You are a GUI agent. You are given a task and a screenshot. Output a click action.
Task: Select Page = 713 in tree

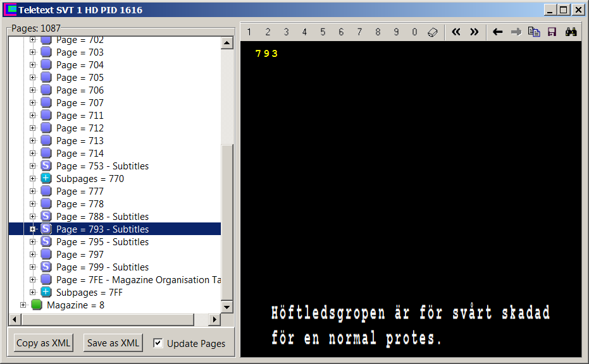[80, 141]
